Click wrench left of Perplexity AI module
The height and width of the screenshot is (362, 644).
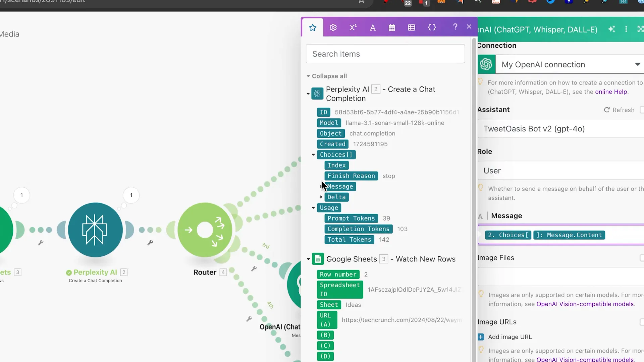[41, 242]
